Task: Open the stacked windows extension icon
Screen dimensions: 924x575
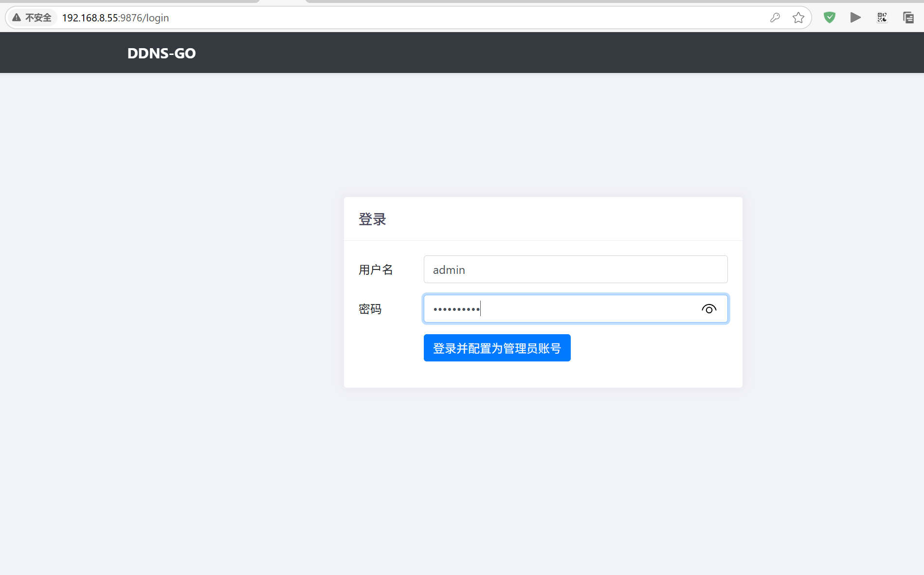Action: (908, 18)
